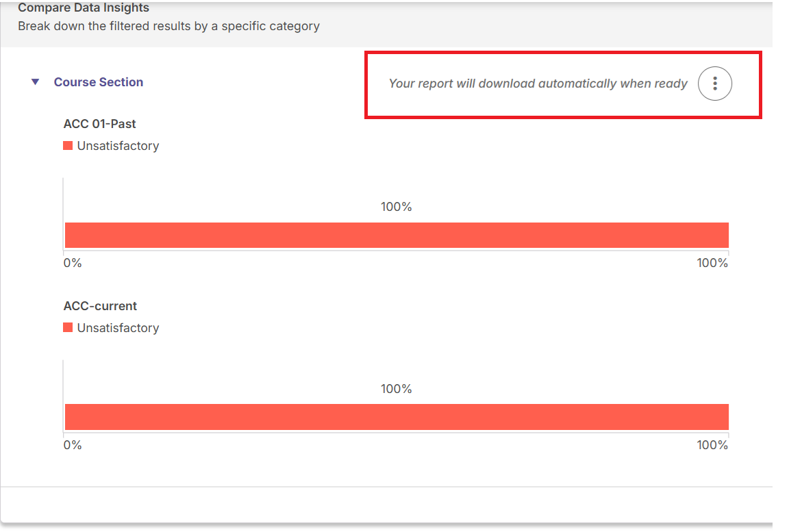Click the ACC 01-Past red bar
Screen dimensions: 789x532
[x=397, y=236]
